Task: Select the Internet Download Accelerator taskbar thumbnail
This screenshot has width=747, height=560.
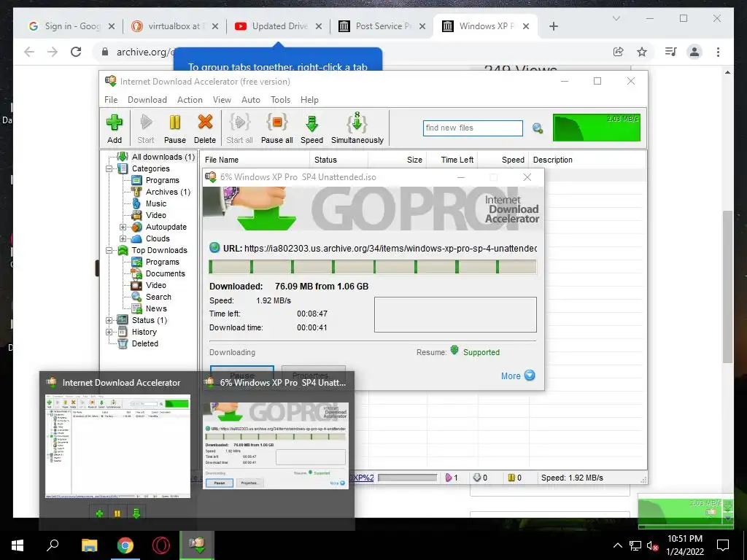Action: tap(117, 446)
